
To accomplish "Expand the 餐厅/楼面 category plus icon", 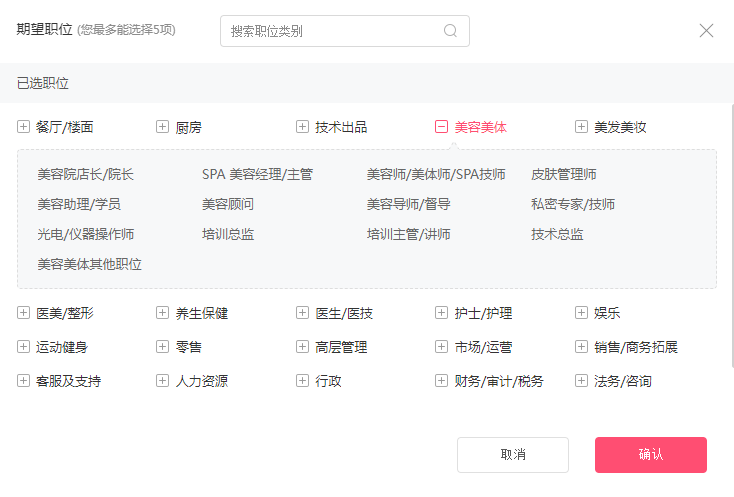I will [23, 127].
